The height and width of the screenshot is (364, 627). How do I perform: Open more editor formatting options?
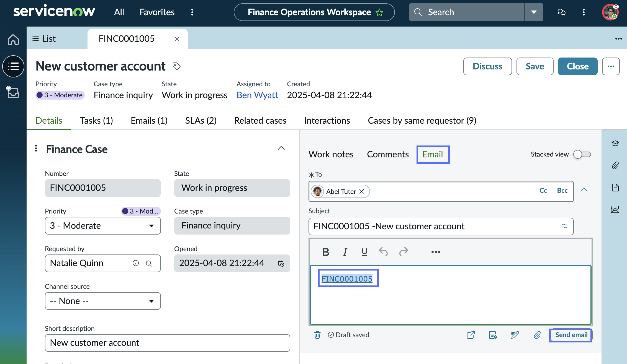click(x=436, y=252)
